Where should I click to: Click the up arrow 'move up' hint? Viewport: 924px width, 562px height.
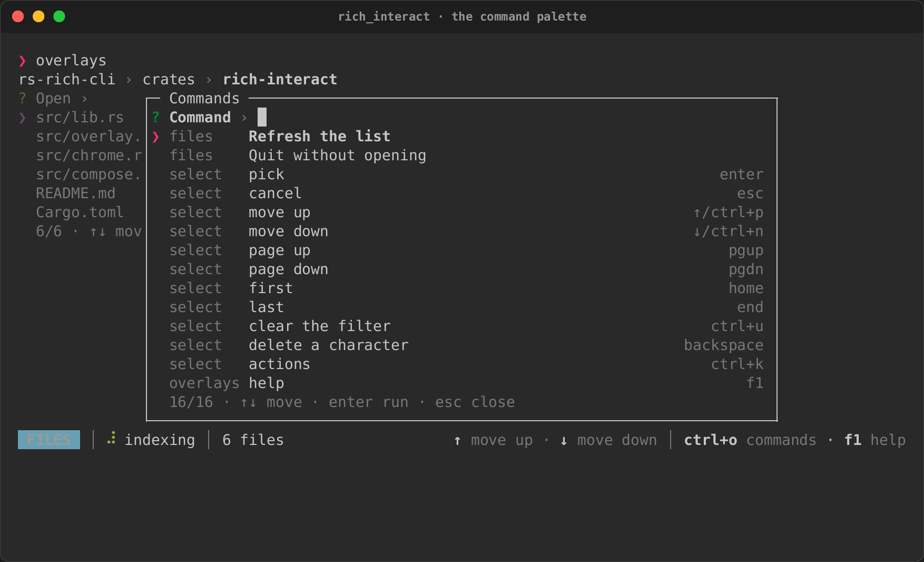pos(493,440)
